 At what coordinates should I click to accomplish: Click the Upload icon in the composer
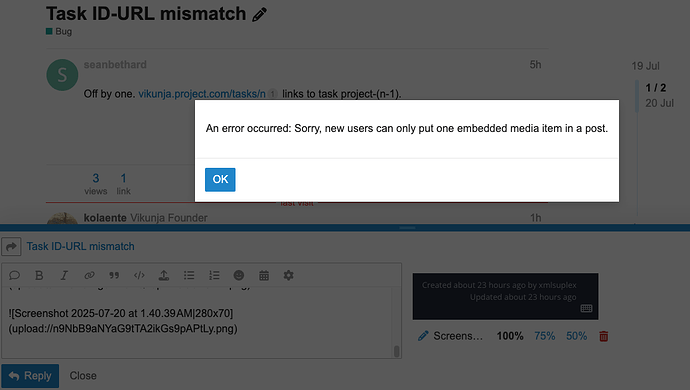point(164,276)
